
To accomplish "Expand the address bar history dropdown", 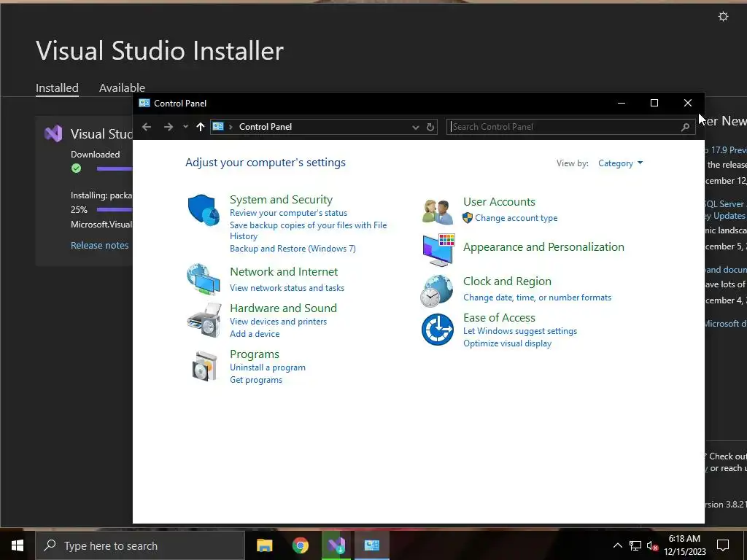I will (415, 127).
